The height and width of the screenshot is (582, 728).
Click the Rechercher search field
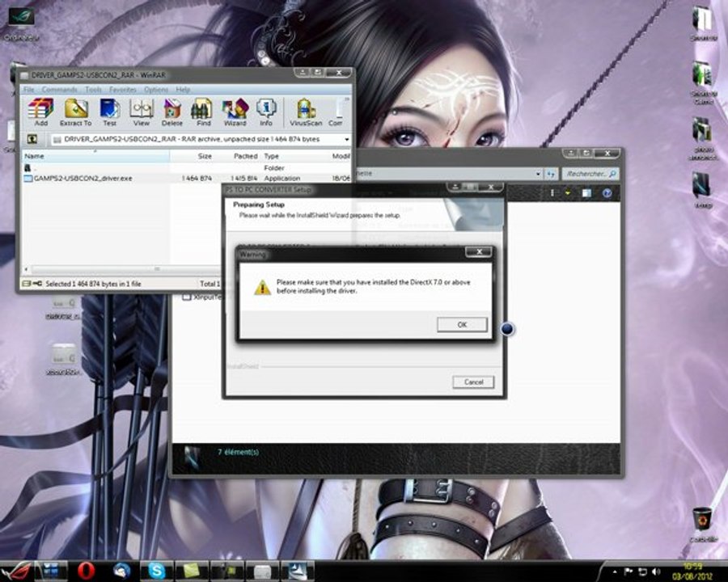(590, 174)
